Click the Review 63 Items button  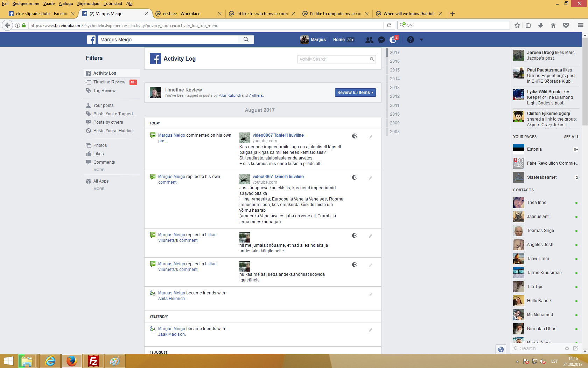click(x=355, y=93)
